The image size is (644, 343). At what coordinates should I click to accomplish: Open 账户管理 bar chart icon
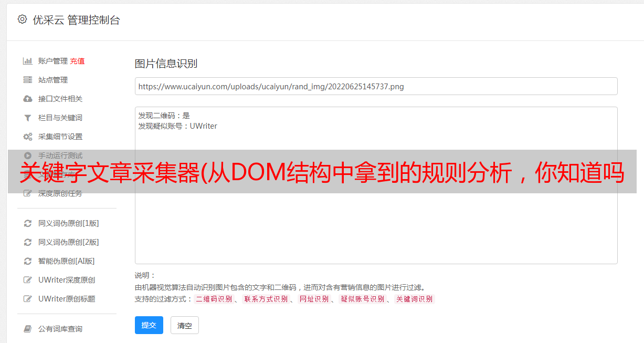[x=28, y=61]
